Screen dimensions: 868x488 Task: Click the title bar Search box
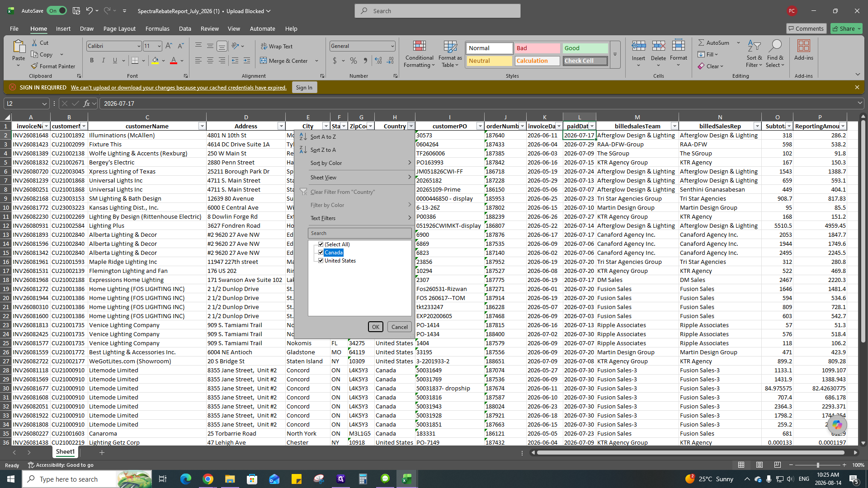(x=438, y=11)
